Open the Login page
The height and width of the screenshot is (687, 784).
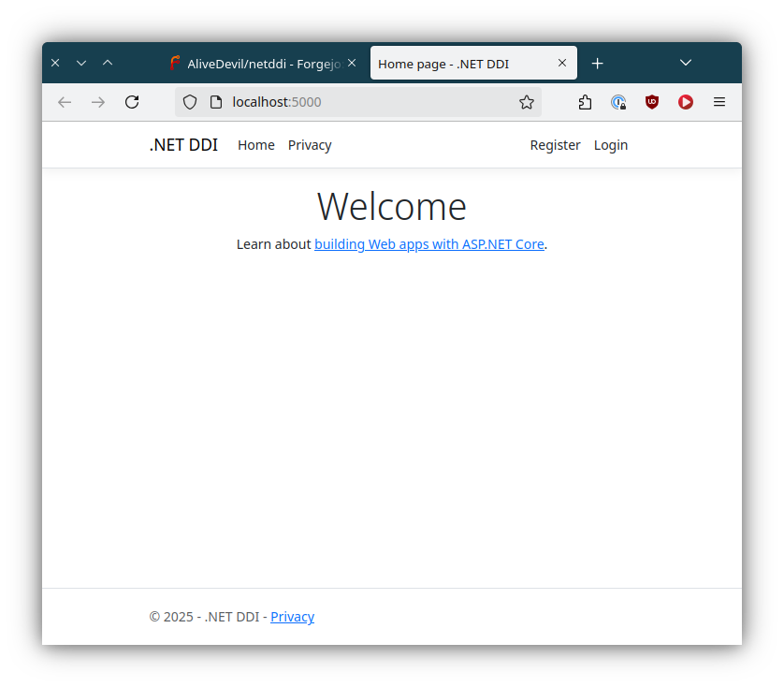611,145
